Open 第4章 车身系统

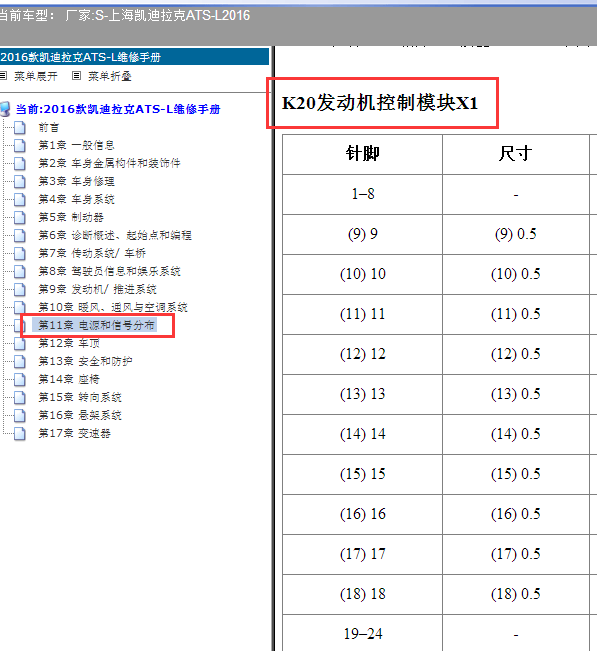pos(76,199)
